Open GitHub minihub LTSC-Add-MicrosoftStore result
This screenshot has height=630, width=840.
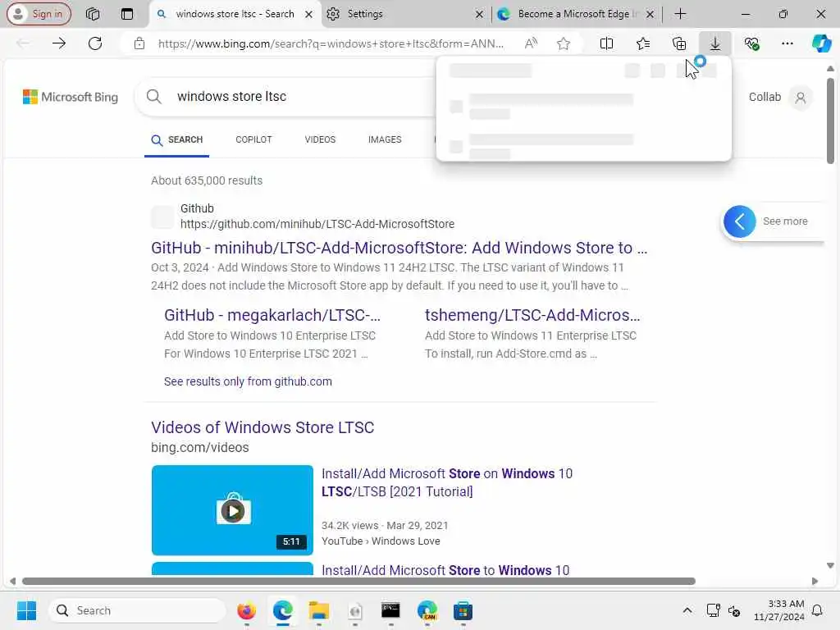[x=399, y=248]
